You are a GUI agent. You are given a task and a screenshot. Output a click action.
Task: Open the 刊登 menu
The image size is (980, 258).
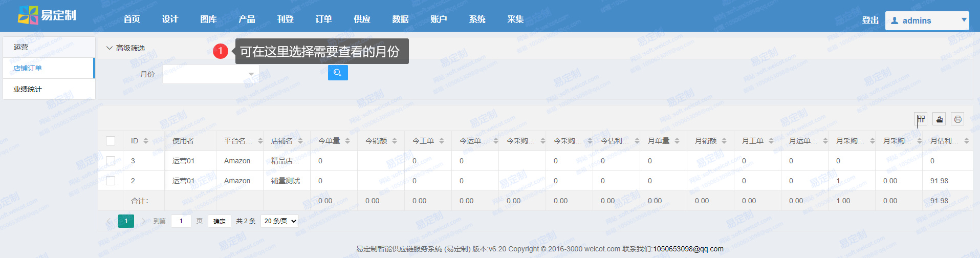285,19
